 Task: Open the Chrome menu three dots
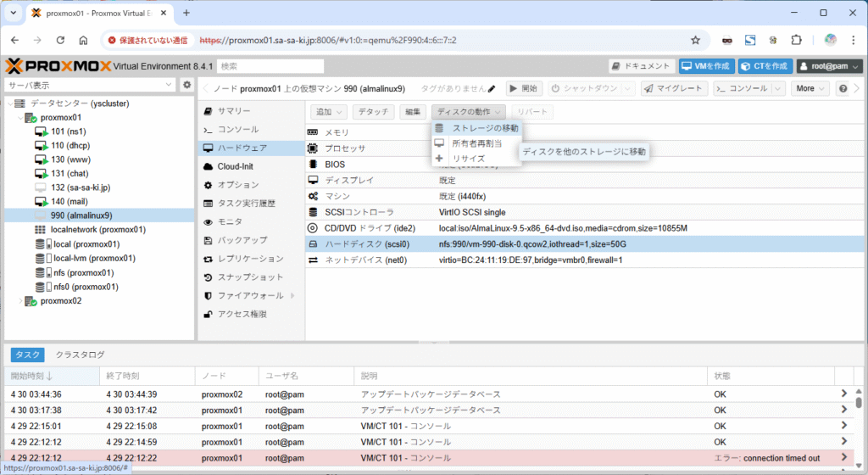(853, 40)
